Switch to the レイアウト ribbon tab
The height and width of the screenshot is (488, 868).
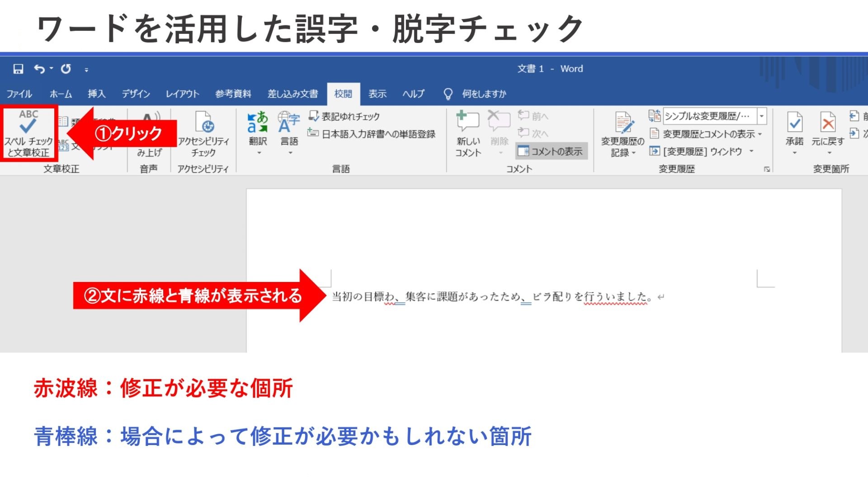[x=182, y=94]
